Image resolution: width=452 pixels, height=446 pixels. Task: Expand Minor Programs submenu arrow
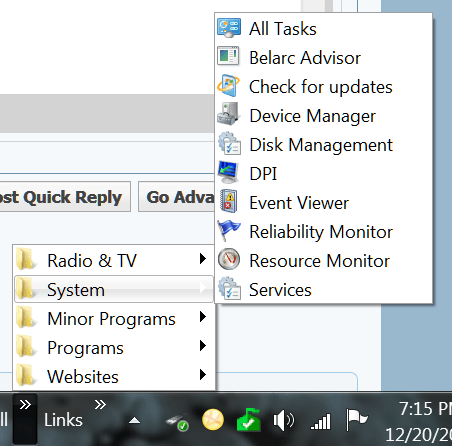tap(202, 317)
